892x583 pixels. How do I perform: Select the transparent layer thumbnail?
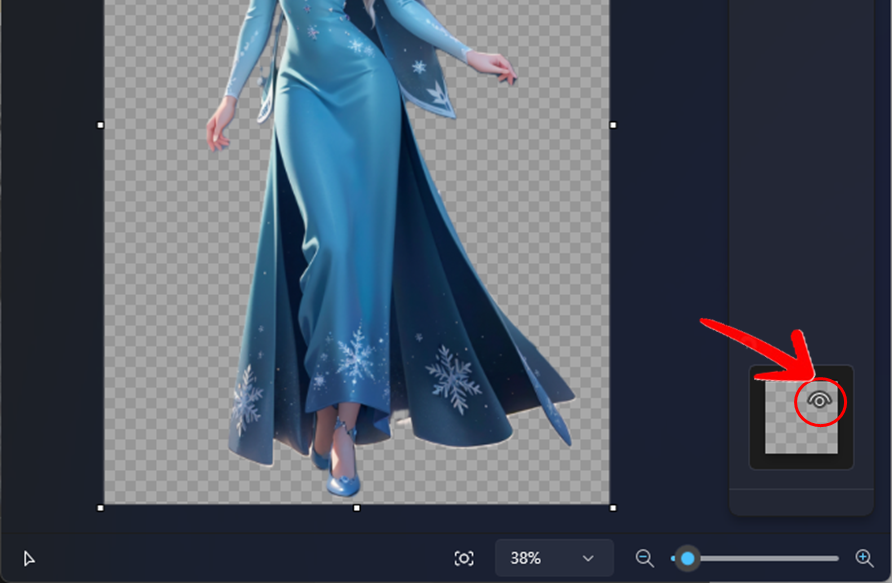pos(801,417)
